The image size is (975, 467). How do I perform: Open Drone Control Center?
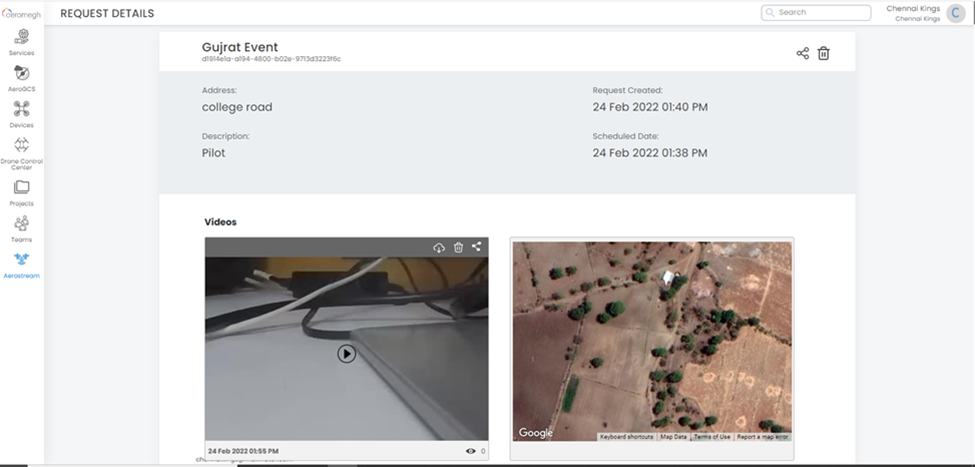21,146
